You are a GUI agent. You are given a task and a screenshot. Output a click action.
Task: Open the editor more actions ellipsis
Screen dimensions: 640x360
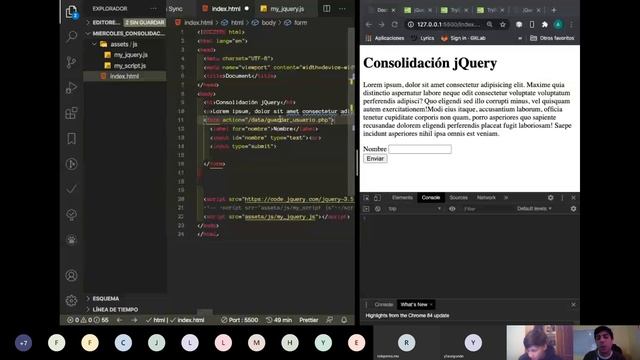tap(342, 9)
